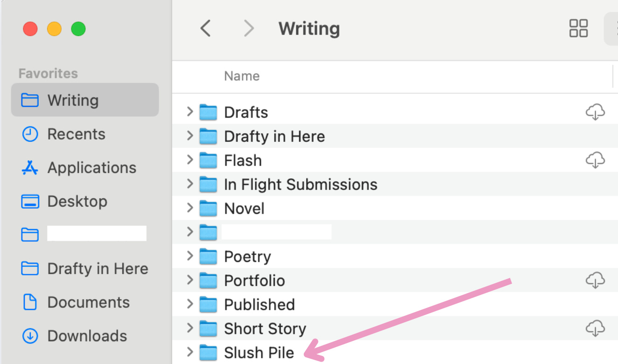The image size is (618, 364).
Task: Sort by the Name column header
Action: pyautogui.click(x=242, y=76)
